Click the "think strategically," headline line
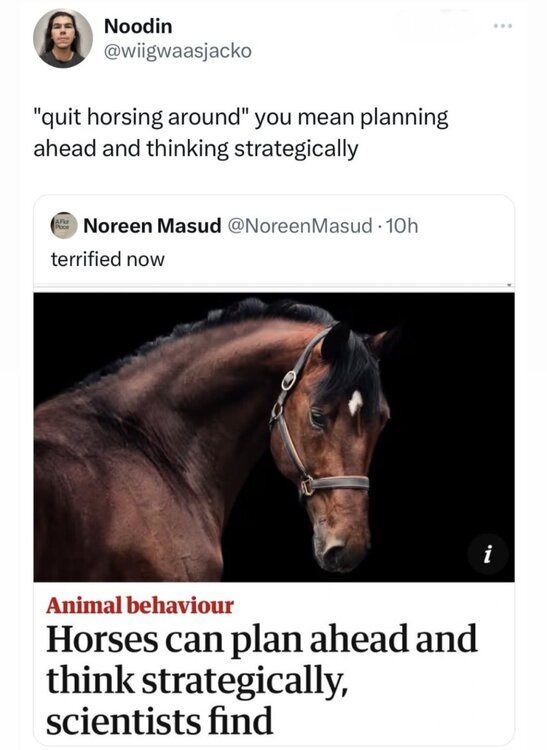Viewport: 547px width, 750px height. pyautogui.click(x=196, y=680)
